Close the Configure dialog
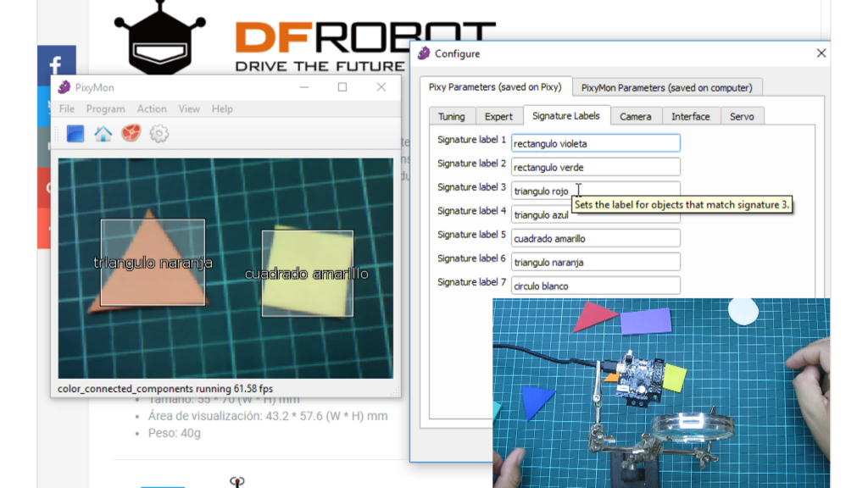This screenshot has width=868, height=488. tap(821, 53)
